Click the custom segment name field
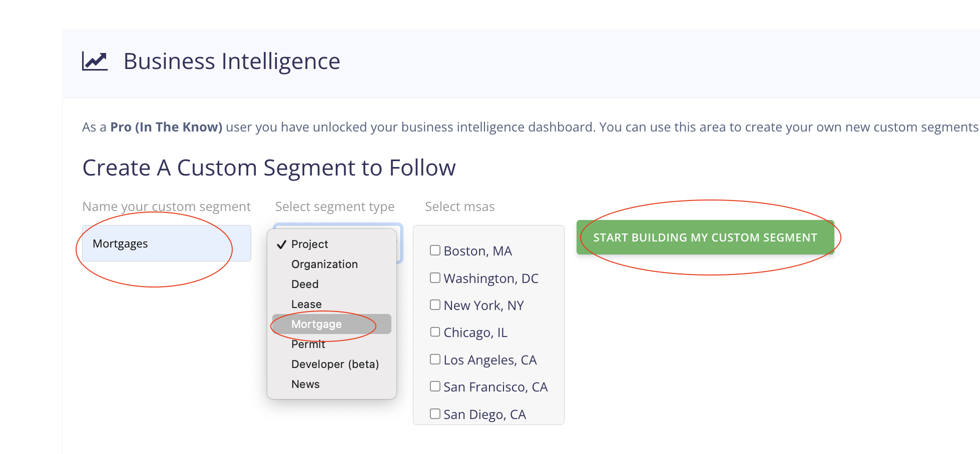Viewport: 980px width, 454px height. [x=166, y=243]
